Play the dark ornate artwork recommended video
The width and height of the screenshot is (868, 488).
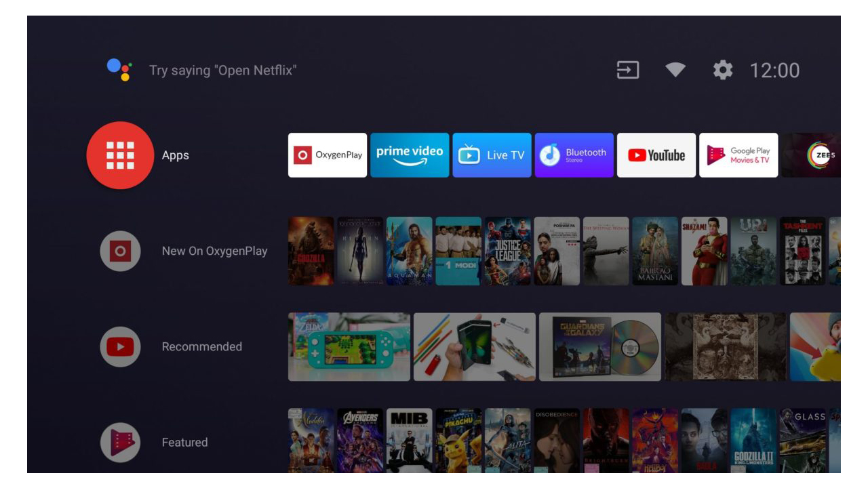pos(726,346)
